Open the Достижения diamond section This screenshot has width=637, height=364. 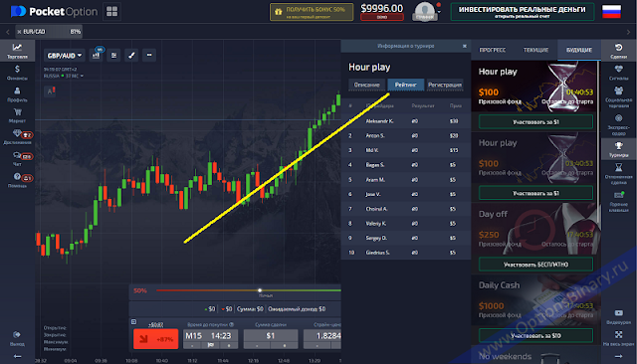[x=17, y=137]
